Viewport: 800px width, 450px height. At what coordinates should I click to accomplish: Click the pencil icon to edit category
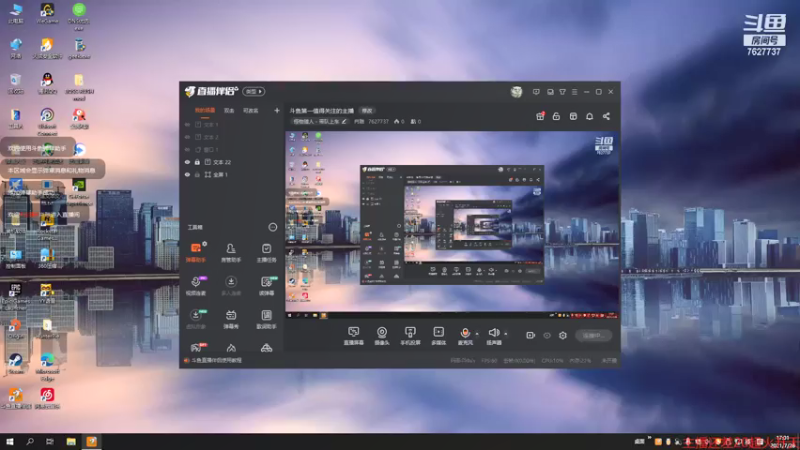coord(344,121)
